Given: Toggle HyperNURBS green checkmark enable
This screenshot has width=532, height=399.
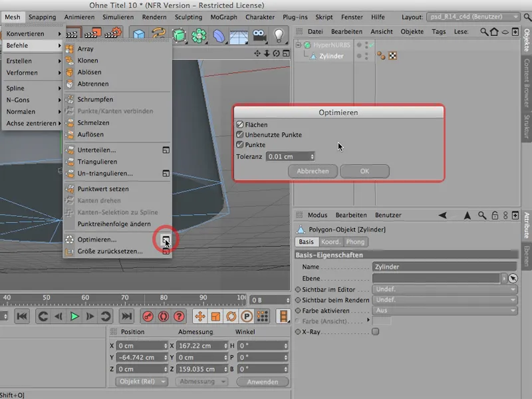Looking at the screenshot, I should click(372, 45).
